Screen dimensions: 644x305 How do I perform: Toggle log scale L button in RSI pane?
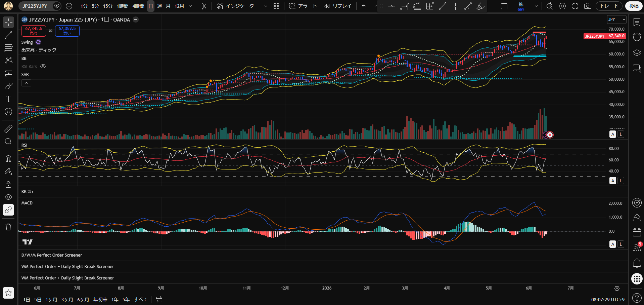point(621,181)
